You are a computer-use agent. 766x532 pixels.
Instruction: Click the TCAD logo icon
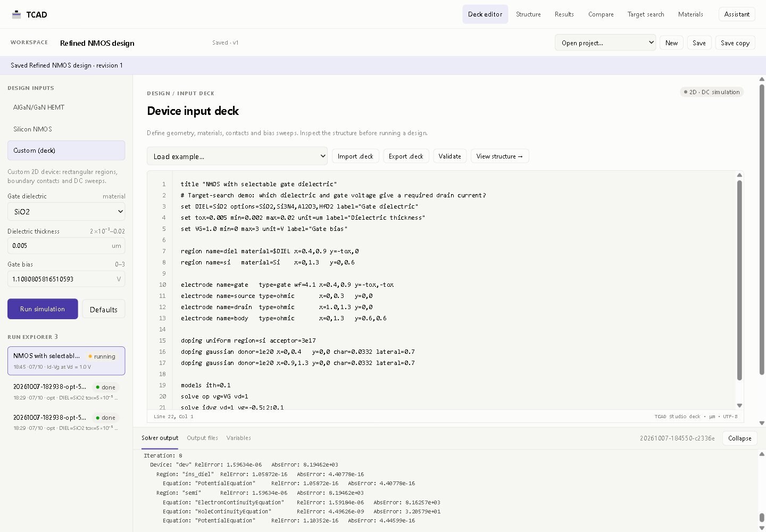click(x=16, y=14)
